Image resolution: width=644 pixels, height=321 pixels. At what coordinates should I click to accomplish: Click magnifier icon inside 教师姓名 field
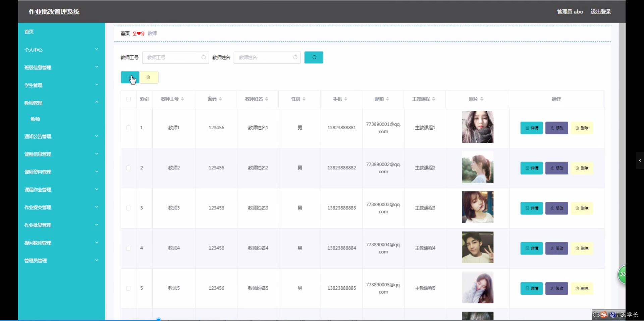295,57
